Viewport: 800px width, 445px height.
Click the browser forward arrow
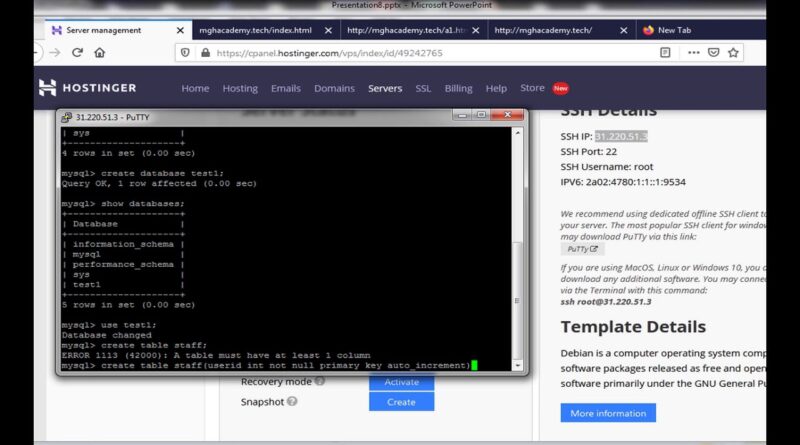[x=55, y=53]
